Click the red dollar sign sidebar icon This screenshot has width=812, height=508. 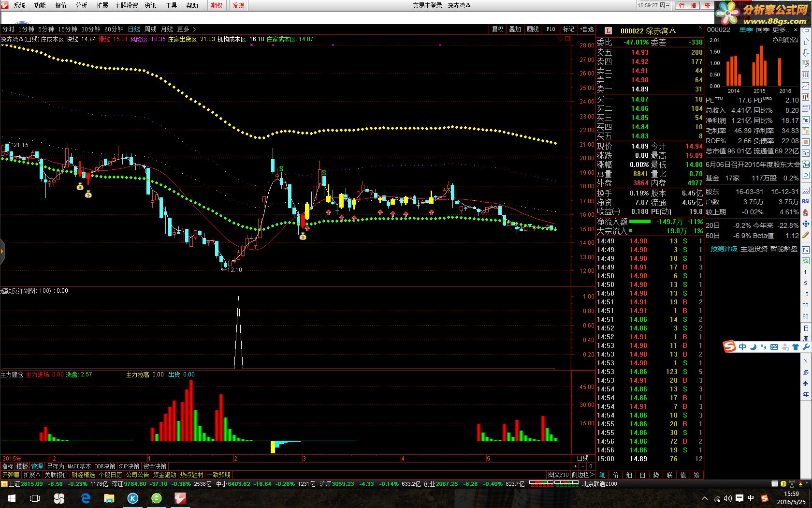pyautogui.click(x=806, y=212)
